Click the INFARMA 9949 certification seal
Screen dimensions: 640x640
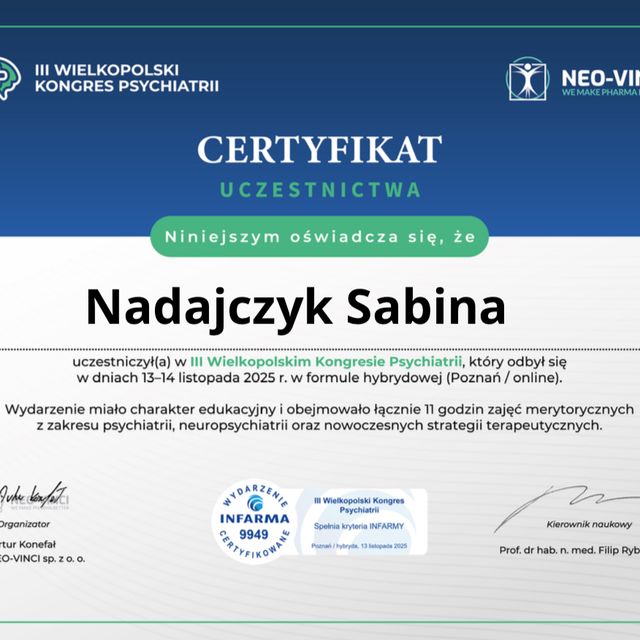(253, 521)
